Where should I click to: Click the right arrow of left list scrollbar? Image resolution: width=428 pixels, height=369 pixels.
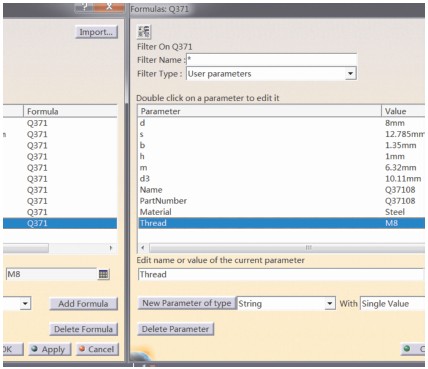click(111, 248)
